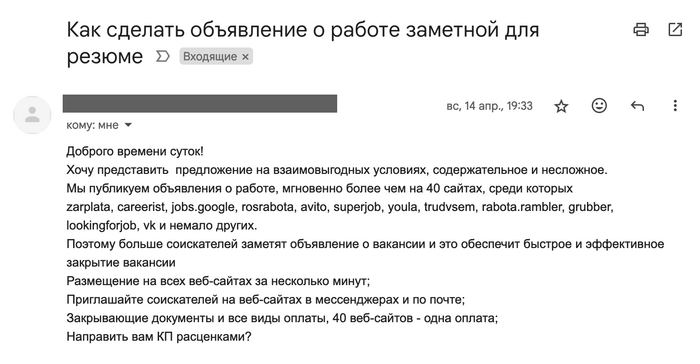Add an emoji reaction to the email

point(599,106)
